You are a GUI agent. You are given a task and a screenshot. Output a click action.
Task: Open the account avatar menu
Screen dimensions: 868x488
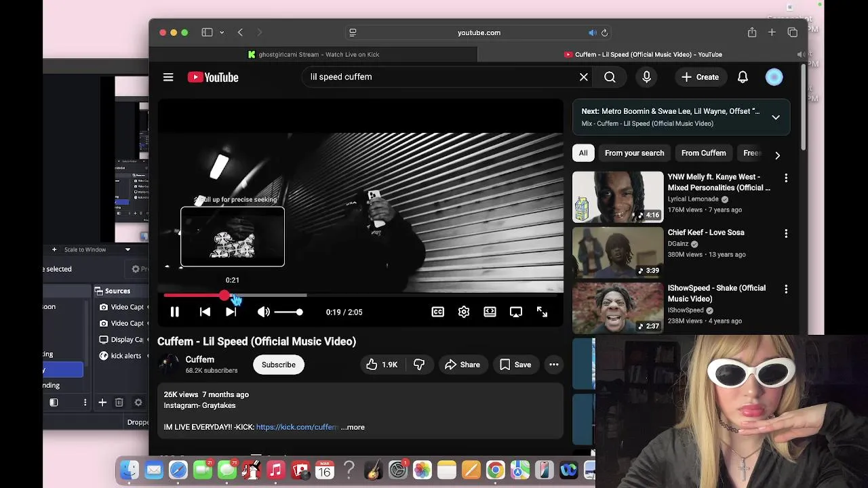[774, 77]
